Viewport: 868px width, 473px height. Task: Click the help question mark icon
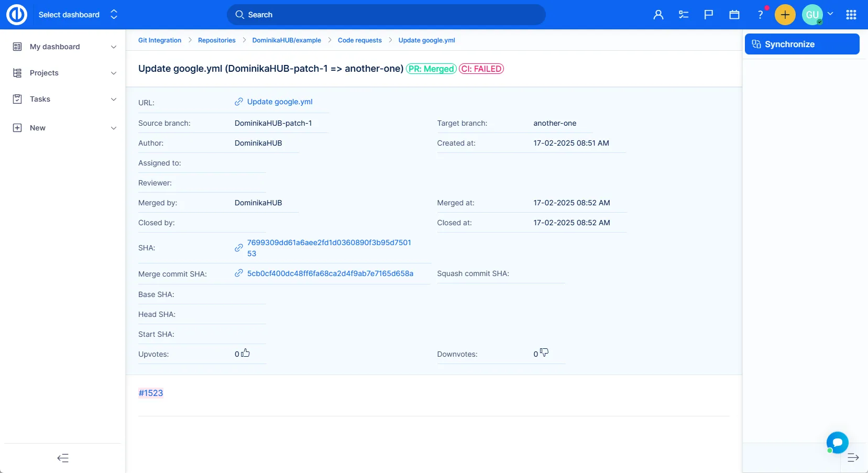[760, 15]
